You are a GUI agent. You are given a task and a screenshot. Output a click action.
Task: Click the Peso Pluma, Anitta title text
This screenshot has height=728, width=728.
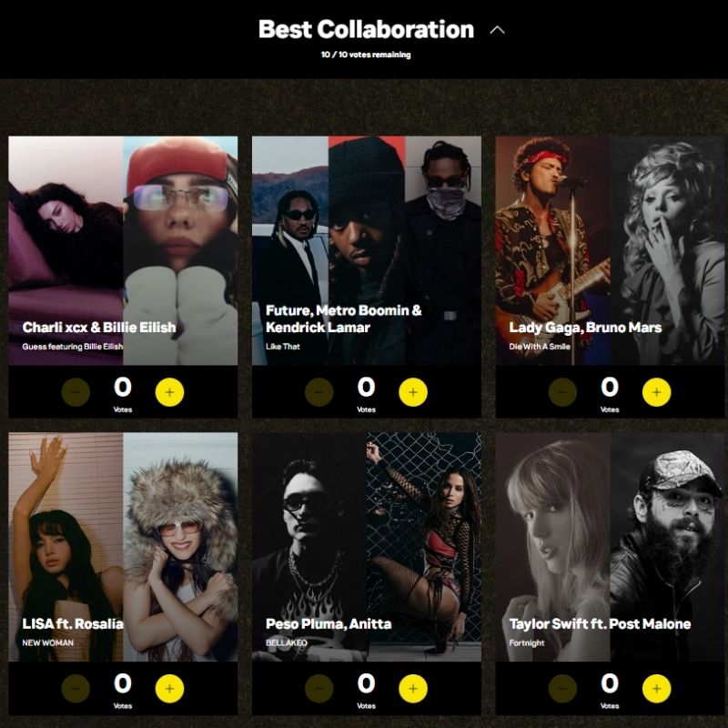tap(329, 623)
